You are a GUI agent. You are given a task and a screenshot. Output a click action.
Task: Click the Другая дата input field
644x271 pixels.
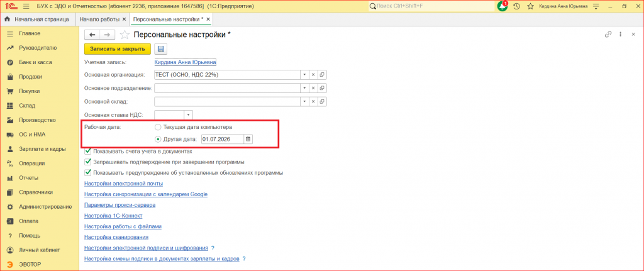[x=222, y=139]
